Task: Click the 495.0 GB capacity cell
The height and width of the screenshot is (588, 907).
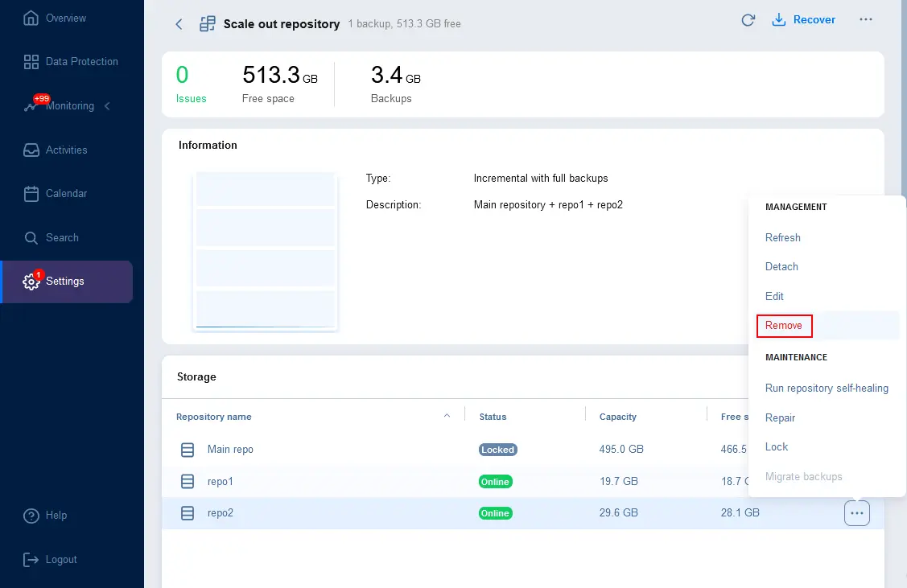Action: click(621, 449)
